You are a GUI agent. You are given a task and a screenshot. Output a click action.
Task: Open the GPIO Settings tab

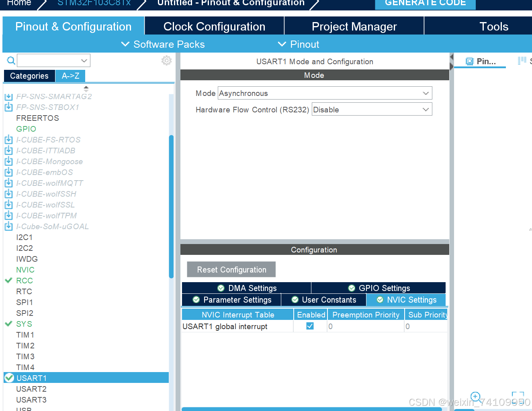[x=379, y=288]
